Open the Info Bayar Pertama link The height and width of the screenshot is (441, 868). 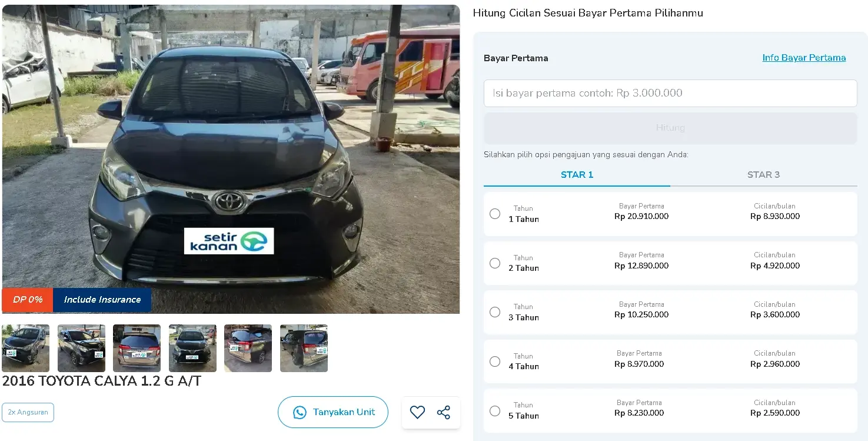tap(804, 58)
